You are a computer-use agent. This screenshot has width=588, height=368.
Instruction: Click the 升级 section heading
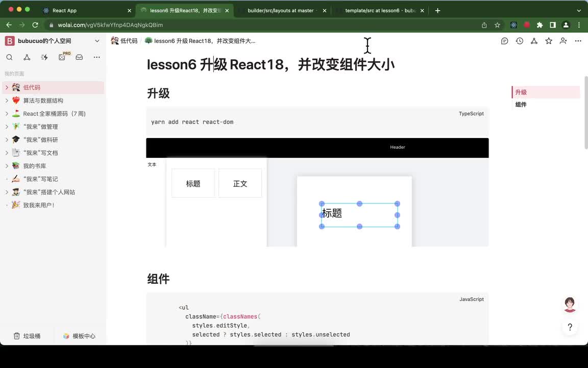coord(158,93)
